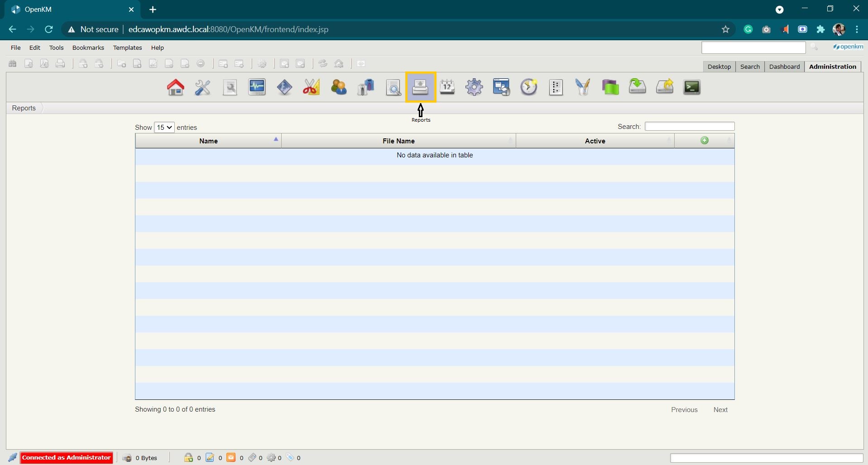Screen dimensions: 868x465
Task: Focus the top quick search box
Action: 753,47
